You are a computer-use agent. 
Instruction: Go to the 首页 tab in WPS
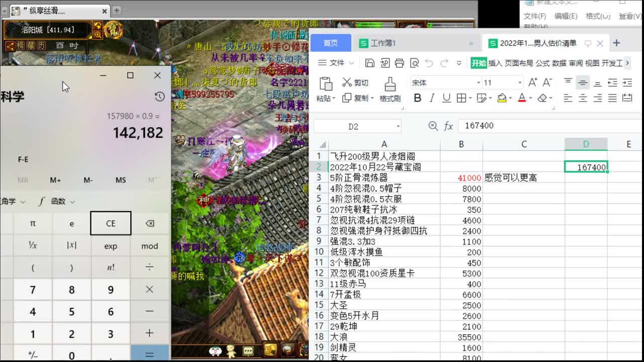[331, 43]
